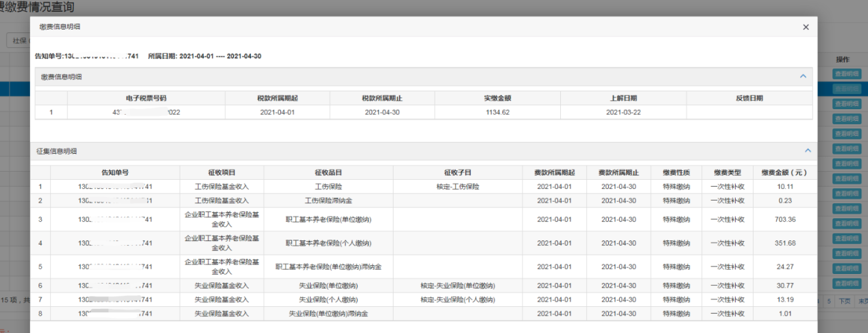Click the 核定-失业保险(个人缴纳) cell
The height and width of the screenshot is (333, 868).
click(x=457, y=299)
